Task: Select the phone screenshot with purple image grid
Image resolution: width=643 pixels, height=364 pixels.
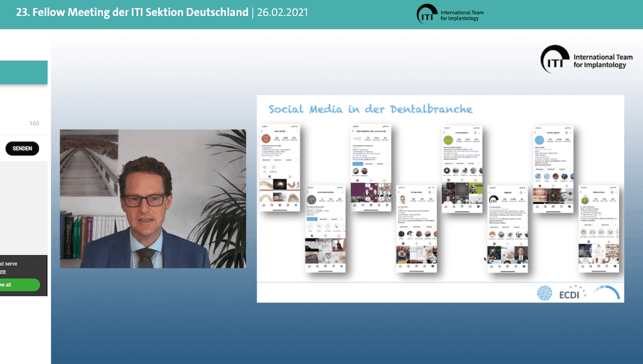Action: coord(371,168)
